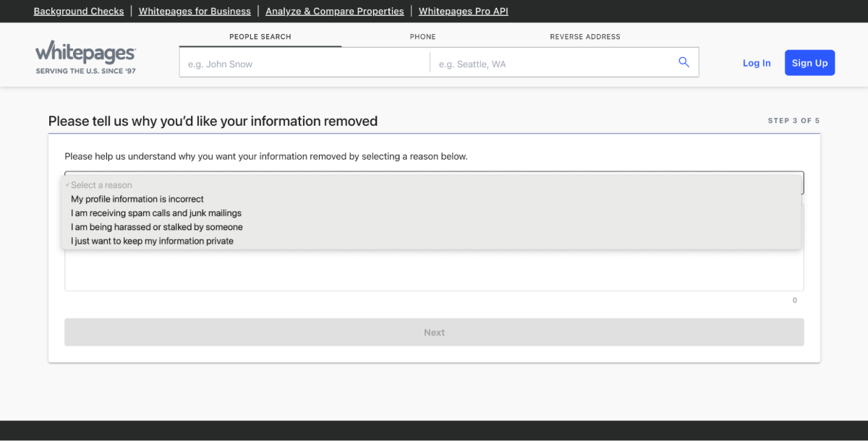The width and height of the screenshot is (868, 441).
Task: Select 'I am receiving spam calls' reason
Action: pyautogui.click(x=156, y=213)
